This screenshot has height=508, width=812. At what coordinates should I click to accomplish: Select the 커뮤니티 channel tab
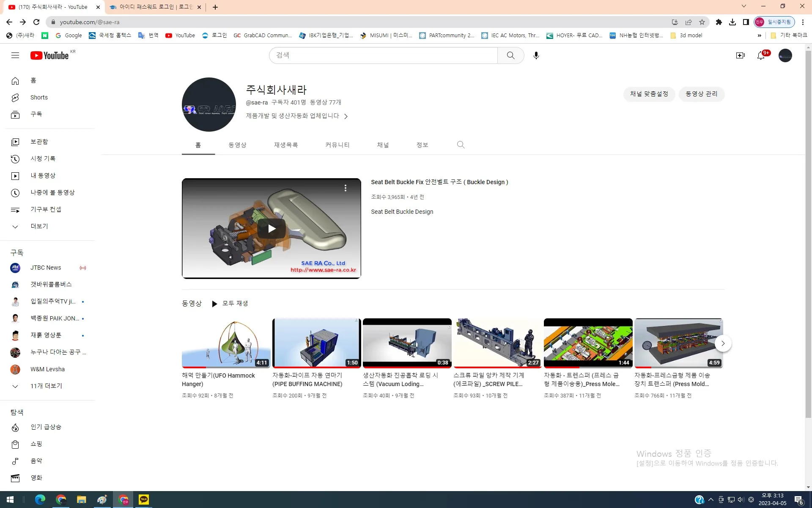(337, 145)
